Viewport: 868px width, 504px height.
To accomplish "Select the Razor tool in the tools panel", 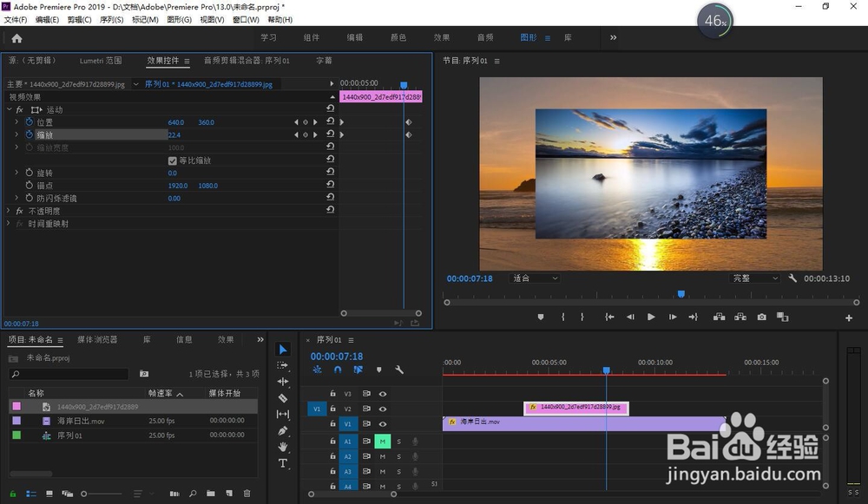I will (x=283, y=398).
